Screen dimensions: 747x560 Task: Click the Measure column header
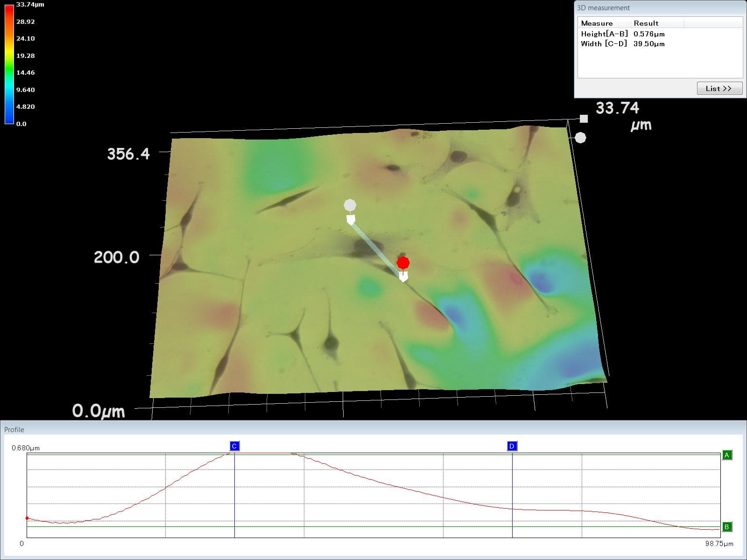(x=597, y=23)
